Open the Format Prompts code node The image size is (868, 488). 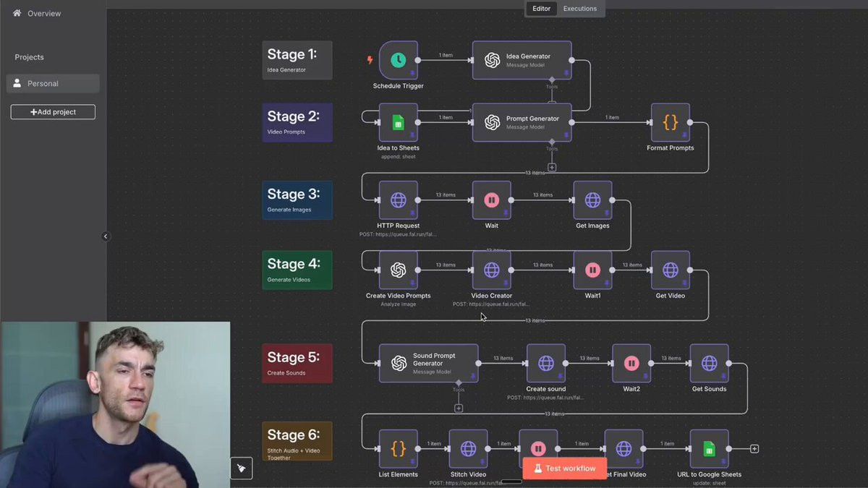point(671,122)
